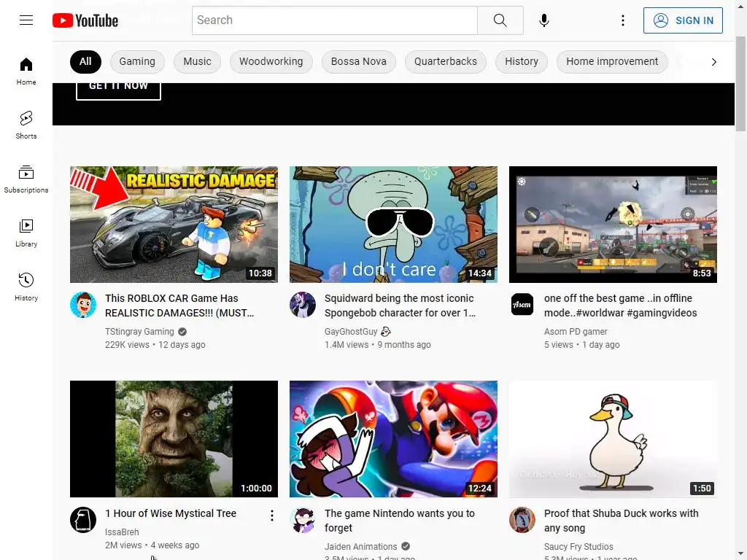Open the ROBLOX realistic damage video thumbnail
The width and height of the screenshot is (747, 560).
(174, 225)
